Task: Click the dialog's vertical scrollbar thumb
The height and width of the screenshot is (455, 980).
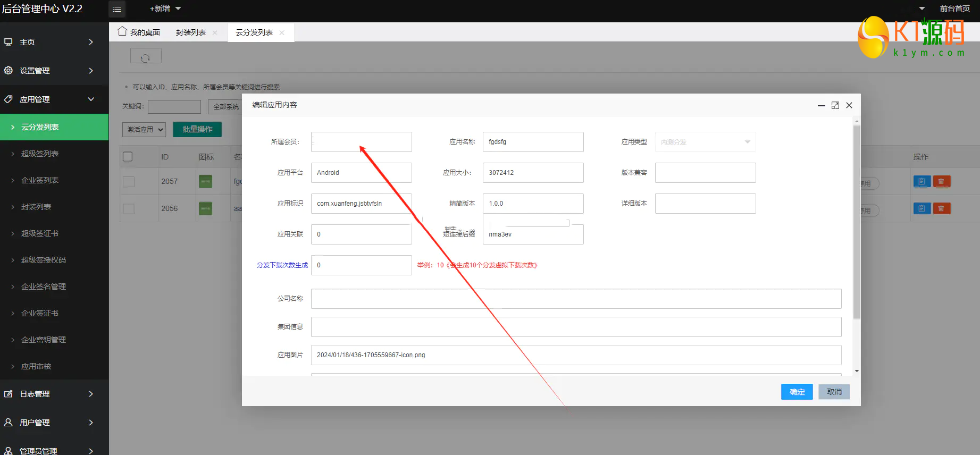Action: (x=856, y=222)
